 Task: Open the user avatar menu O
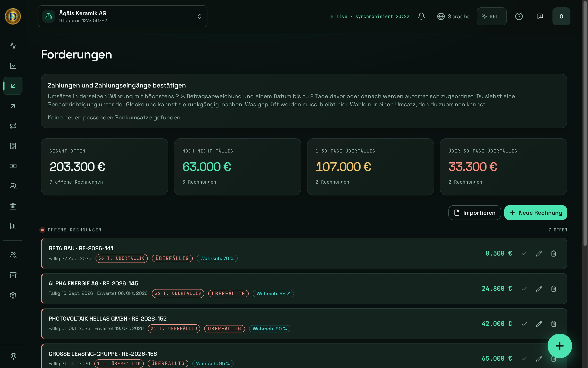pos(561,16)
